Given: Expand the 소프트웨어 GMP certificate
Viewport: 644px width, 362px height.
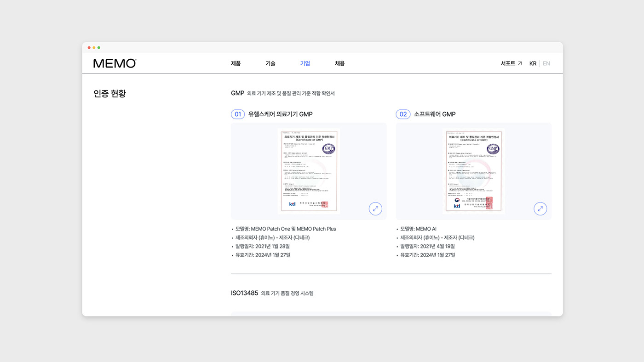Looking at the screenshot, I should pos(540,209).
